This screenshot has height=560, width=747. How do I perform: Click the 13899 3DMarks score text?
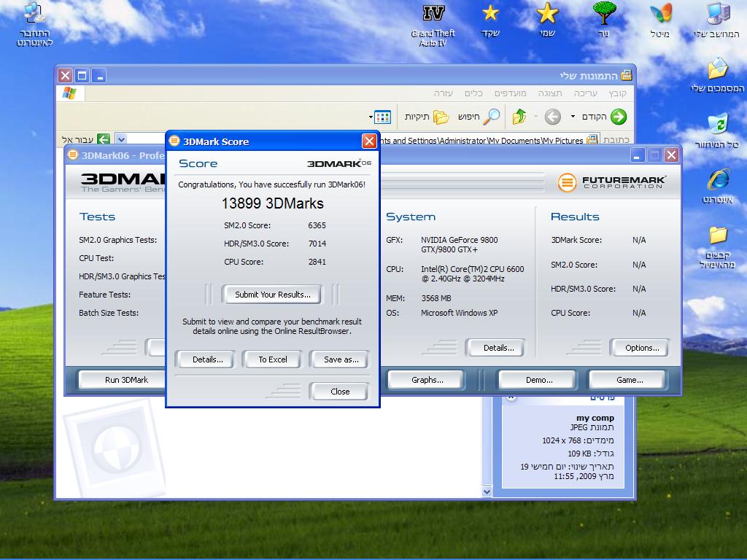(273, 203)
